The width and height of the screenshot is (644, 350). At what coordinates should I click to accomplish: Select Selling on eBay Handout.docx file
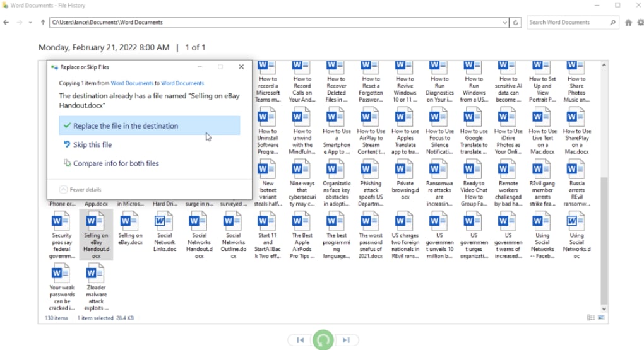click(x=96, y=235)
